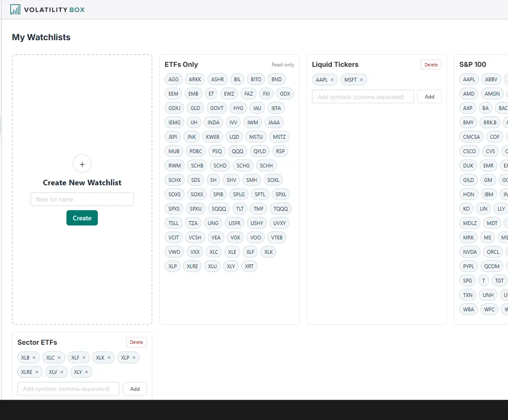Click the MSTU ticker chip

[x=256, y=137]
